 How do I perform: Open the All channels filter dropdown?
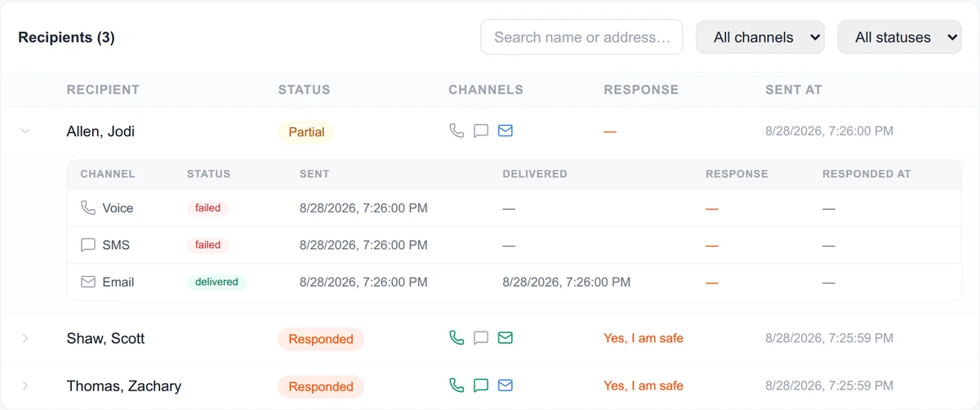tap(760, 38)
